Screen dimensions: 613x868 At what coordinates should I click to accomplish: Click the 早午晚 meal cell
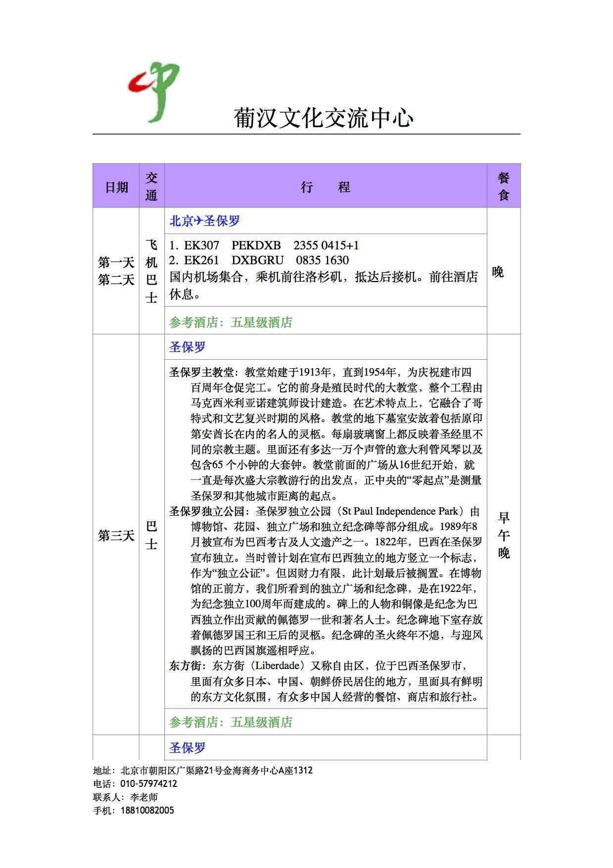click(504, 535)
